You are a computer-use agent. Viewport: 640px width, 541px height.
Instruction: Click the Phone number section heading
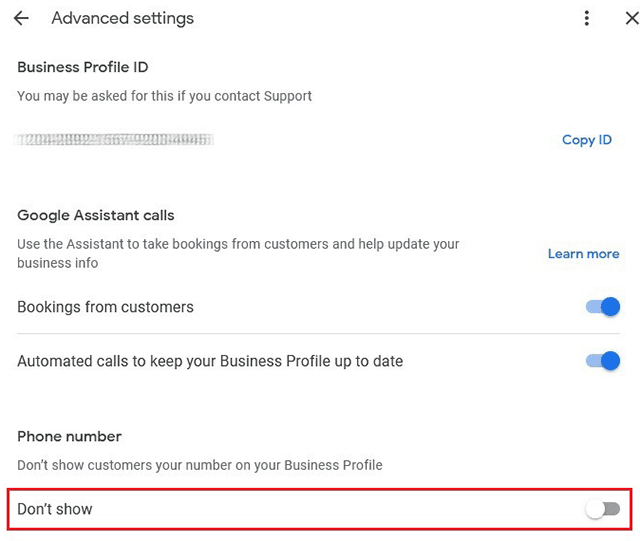click(x=69, y=436)
